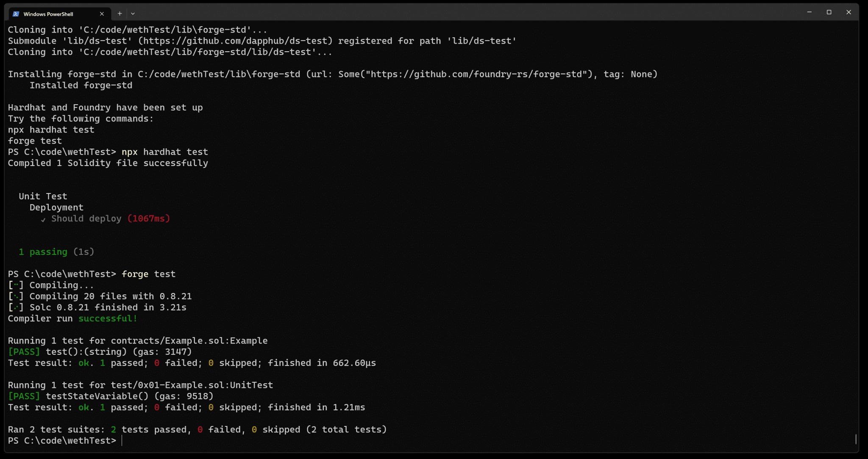Click the [PASS] test():(string) result line

[99, 351]
